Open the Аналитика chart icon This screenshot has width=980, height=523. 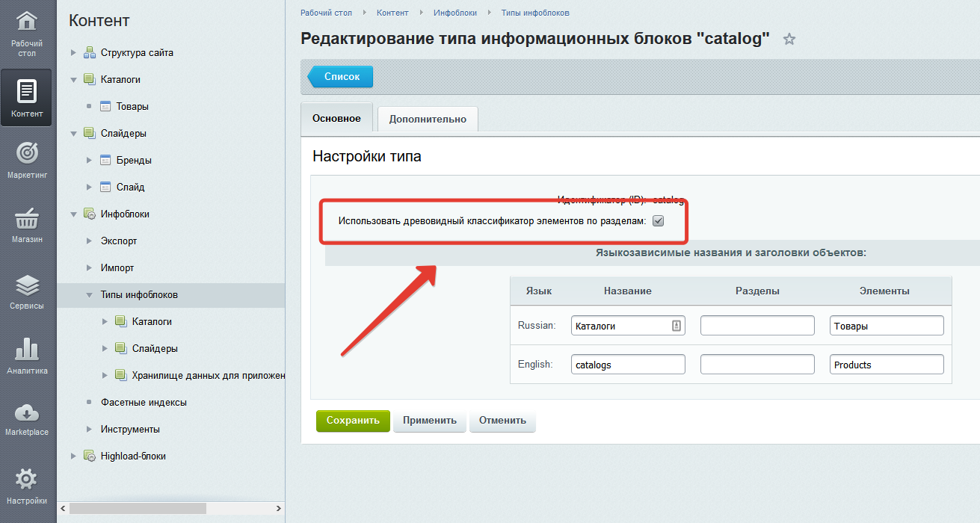click(27, 350)
